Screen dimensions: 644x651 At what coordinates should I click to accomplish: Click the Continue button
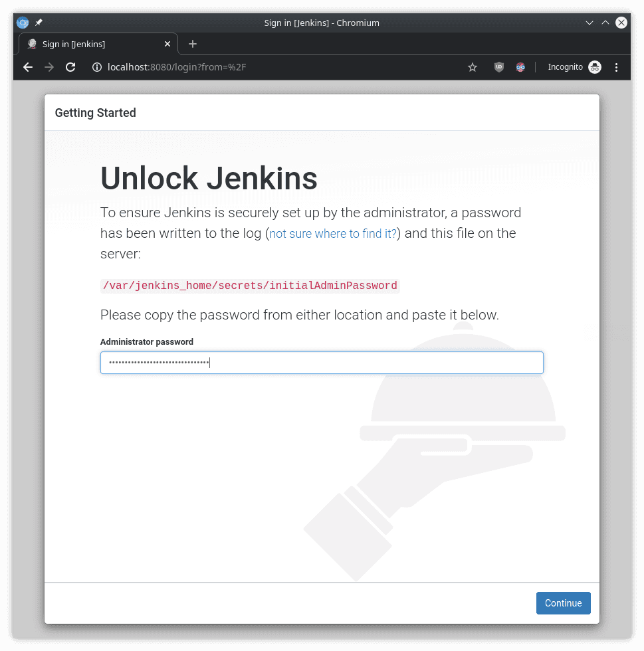[563, 603]
